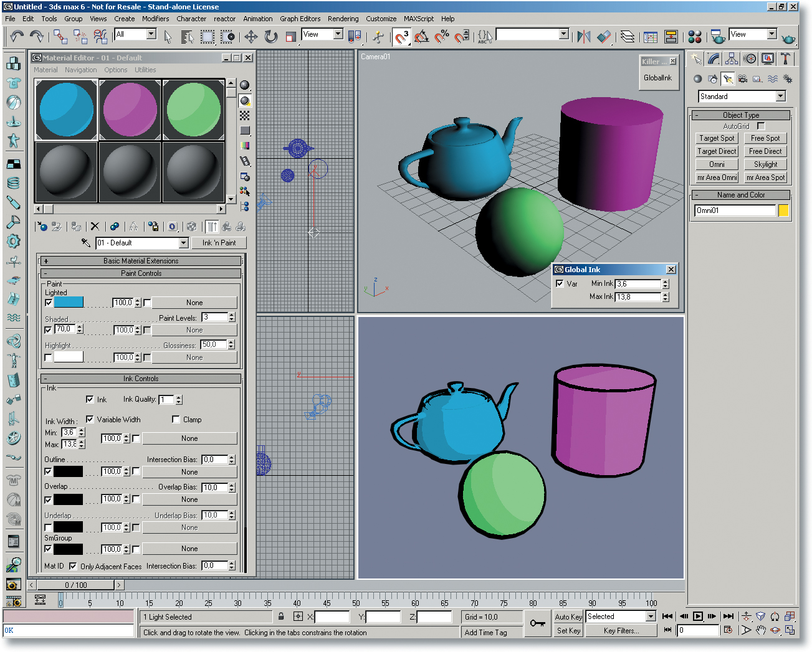Screen dimensions: 812x652
Task: Open the 01 - Default material name dropdown
Action: pyautogui.click(x=183, y=243)
